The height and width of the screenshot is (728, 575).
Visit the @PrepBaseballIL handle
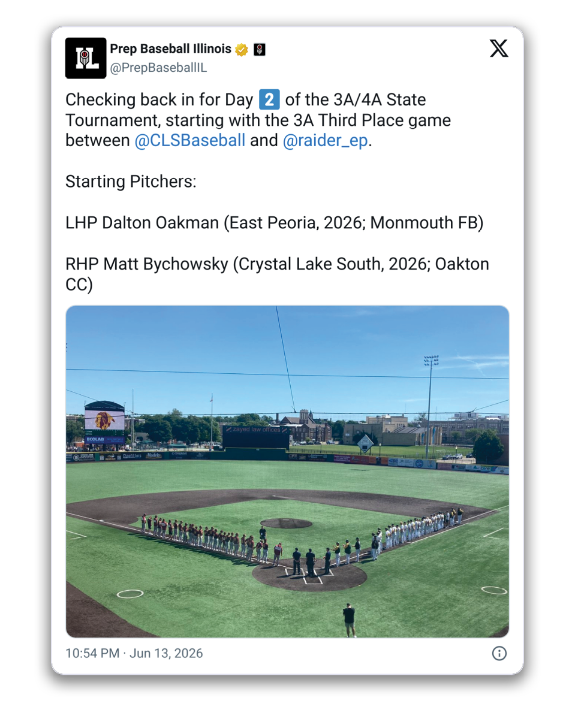(x=158, y=68)
